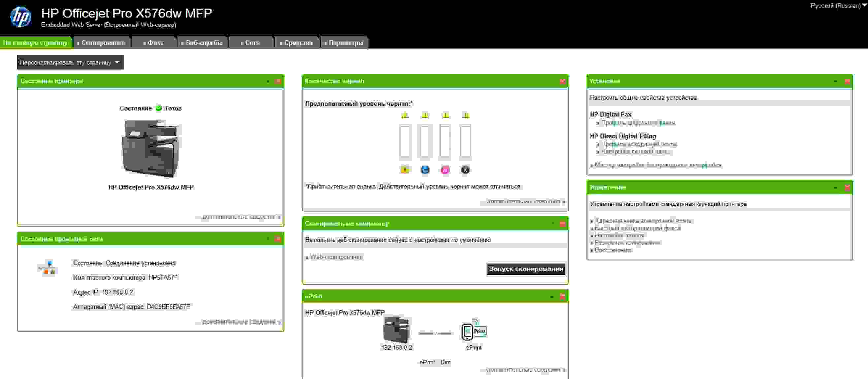Launch the wireless setup wizard link
Viewport: 868px width, 379px height.
point(658,165)
